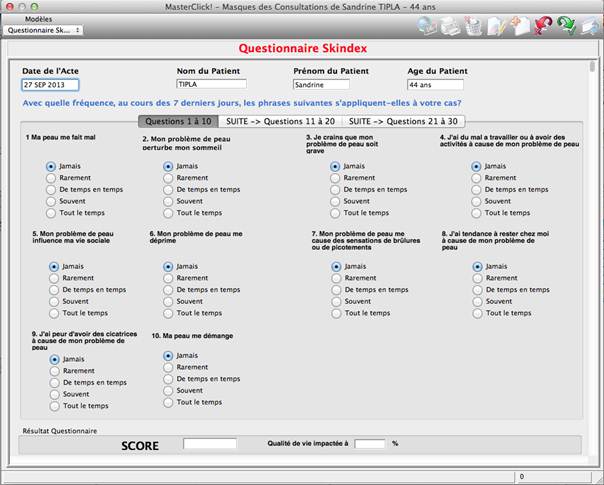Click the globe export toolbar icon

[x=426, y=26]
